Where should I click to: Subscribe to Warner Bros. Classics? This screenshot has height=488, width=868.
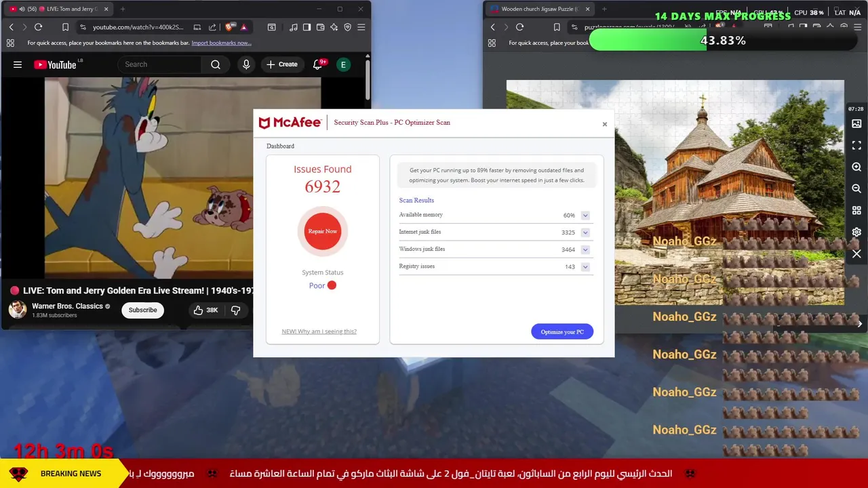(x=142, y=310)
